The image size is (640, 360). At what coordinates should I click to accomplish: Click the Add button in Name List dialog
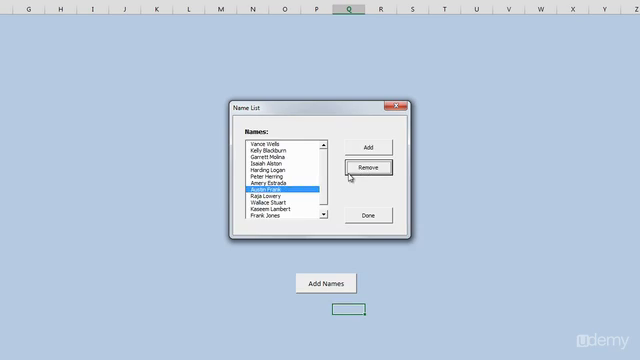click(369, 147)
